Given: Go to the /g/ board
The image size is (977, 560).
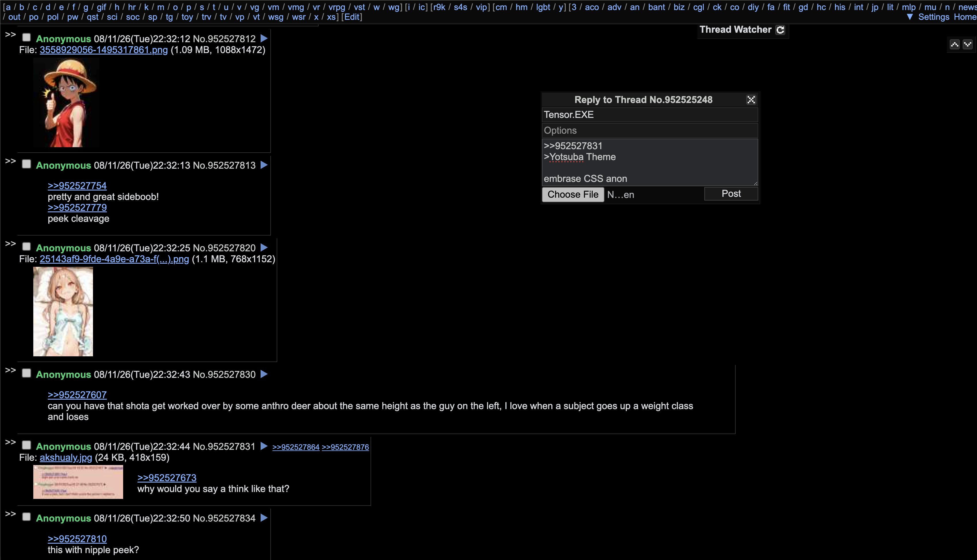Looking at the screenshot, I should click(86, 7).
